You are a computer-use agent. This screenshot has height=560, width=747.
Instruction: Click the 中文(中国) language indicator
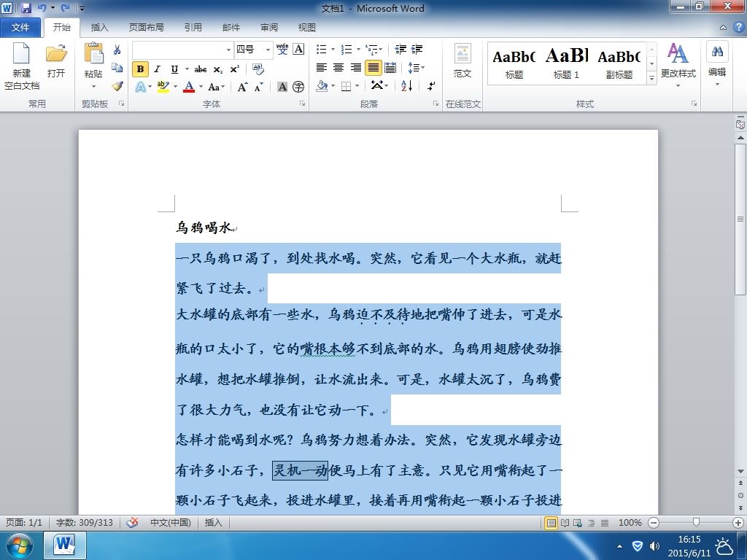[170, 522]
